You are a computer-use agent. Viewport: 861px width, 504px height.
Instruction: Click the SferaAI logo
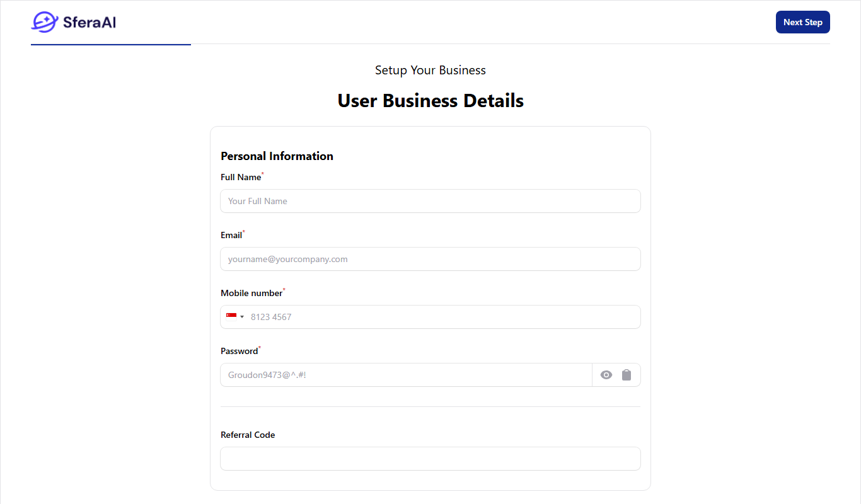coord(74,22)
